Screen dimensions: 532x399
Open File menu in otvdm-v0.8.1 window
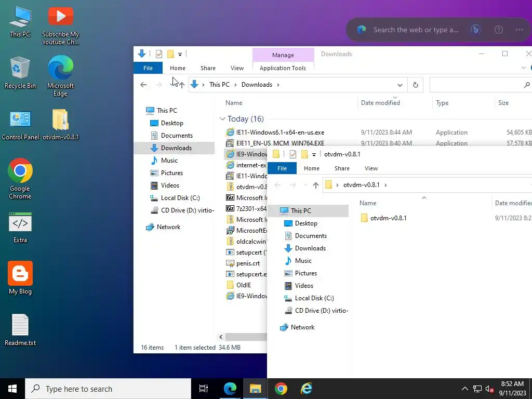(282, 168)
